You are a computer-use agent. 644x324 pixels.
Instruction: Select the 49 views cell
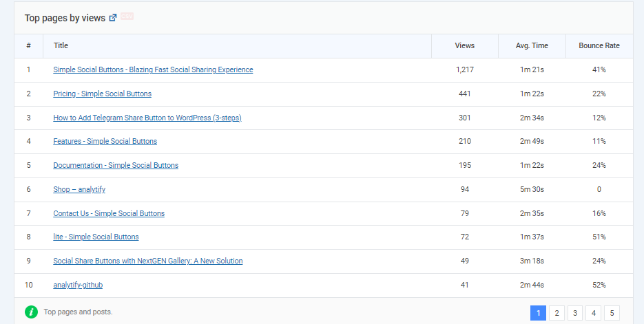(x=465, y=261)
